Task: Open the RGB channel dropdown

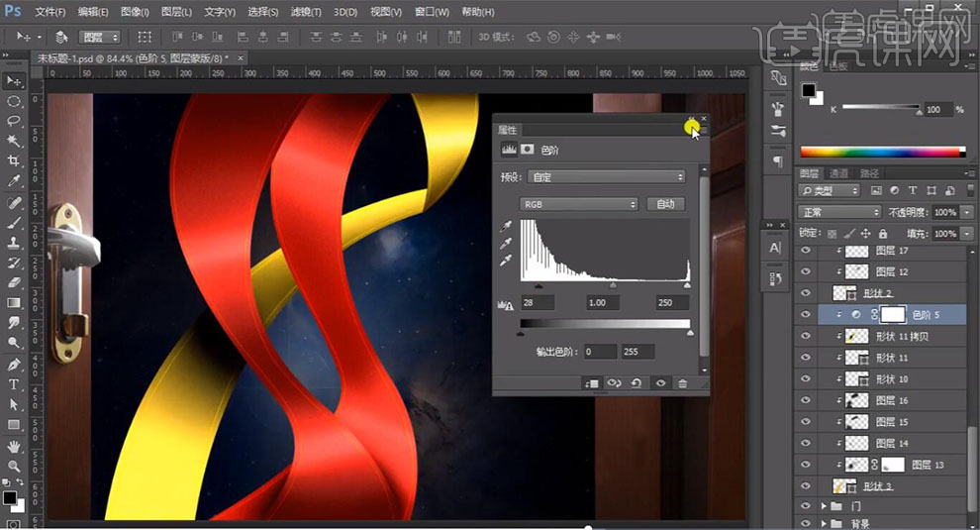Action: tap(579, 204)
